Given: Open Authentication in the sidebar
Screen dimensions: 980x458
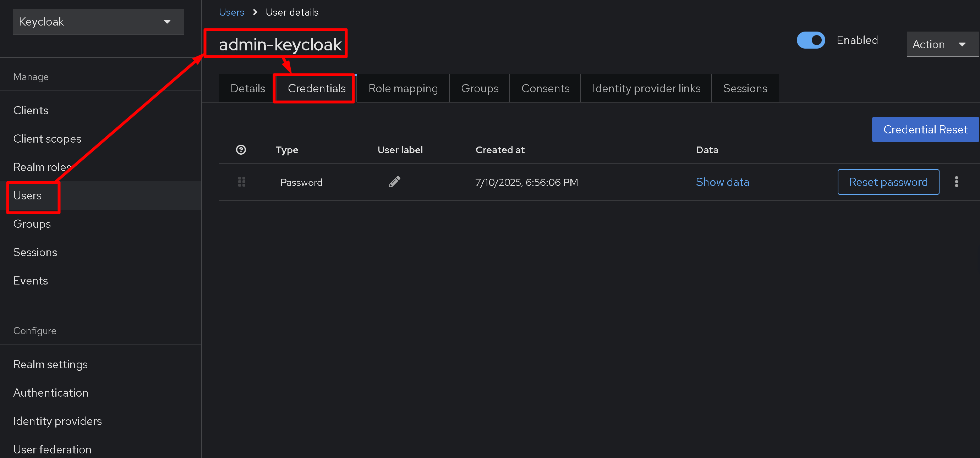Looking at the screenshot, I should click(x=100, y=393).
